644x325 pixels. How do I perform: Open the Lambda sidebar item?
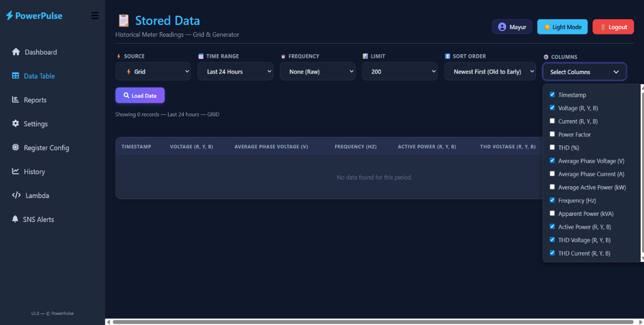(53, 195)
